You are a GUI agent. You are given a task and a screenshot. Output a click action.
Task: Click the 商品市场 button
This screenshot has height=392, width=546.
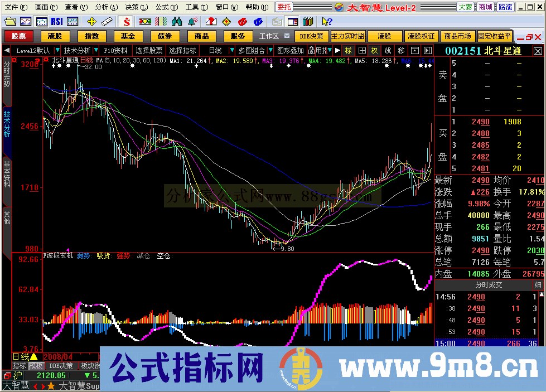tap(457, 36)
